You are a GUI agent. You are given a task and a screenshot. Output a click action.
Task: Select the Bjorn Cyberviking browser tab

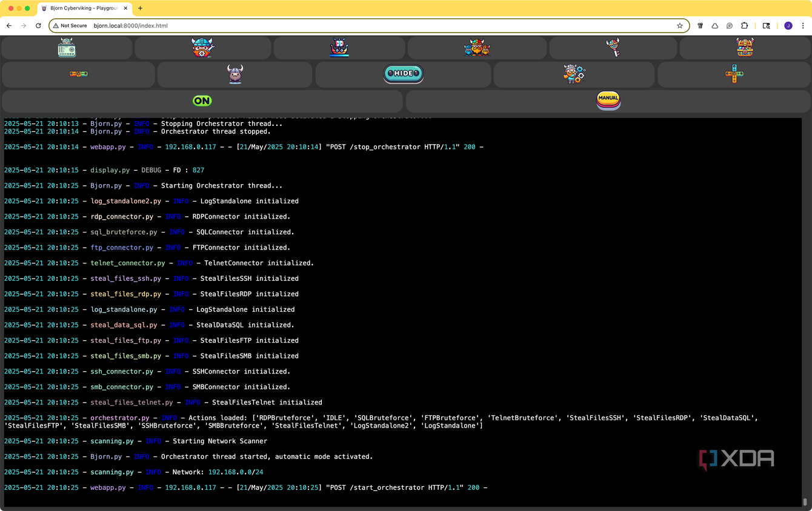pyautogui.click(x=84, y=8)
